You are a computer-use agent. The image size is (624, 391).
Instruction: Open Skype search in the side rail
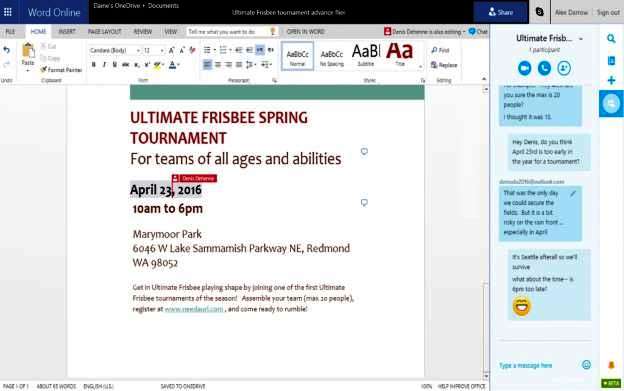pos(611,39)
